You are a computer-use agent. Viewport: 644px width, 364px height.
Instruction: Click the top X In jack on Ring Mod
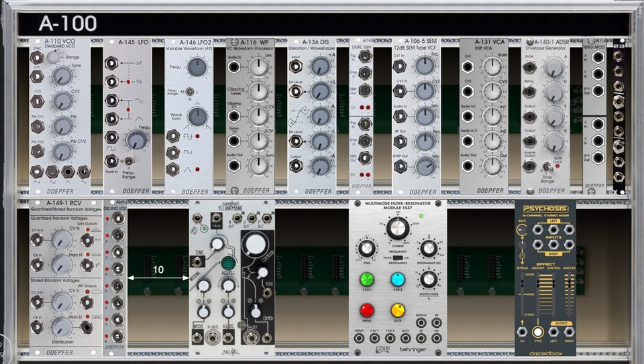coord(598,57)
